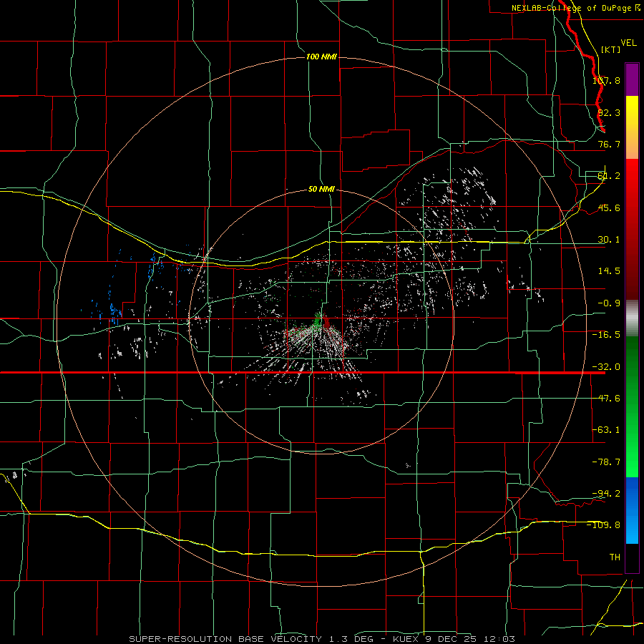Pick the dark TH segment of the color bar
This screenshot has width=644, height=644.
pyautogui.click(x=632, y=557)
